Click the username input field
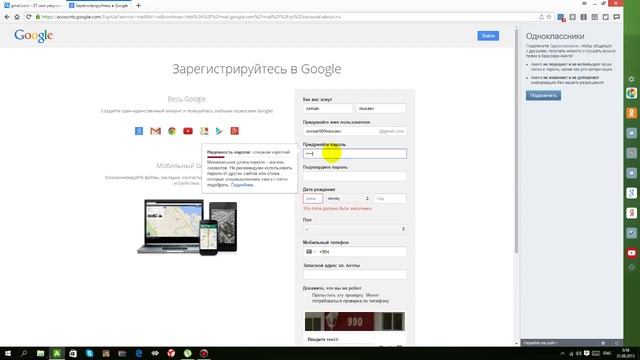 point(355,131)
